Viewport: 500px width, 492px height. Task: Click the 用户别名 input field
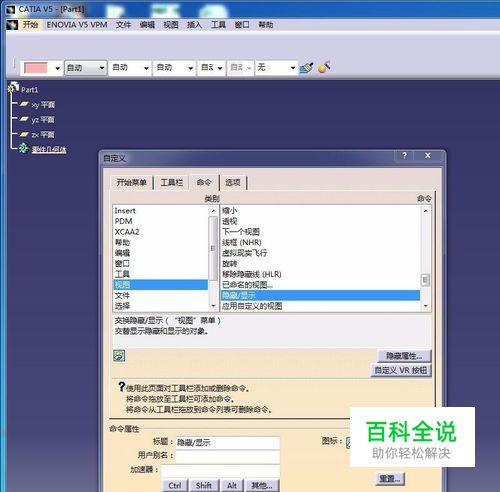click(x=228, y=456)
